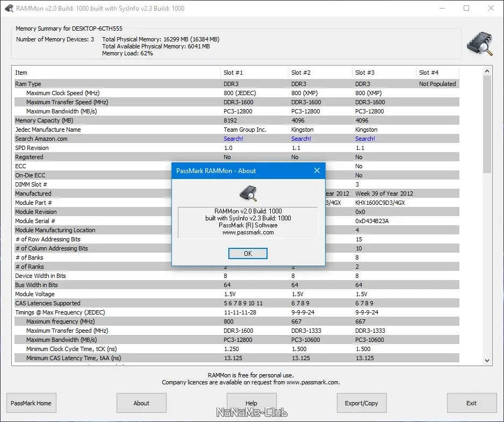Click 5 6 7 8 9 10 11 CAS latencies cell
Image resolution: width=504 pixels, height=422 pixels.
[x=243, y=303]
